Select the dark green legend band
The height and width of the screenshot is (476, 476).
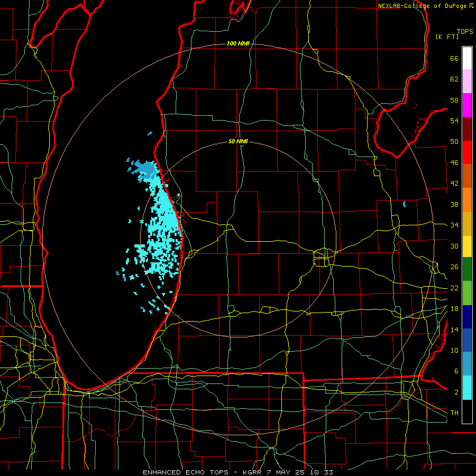click(x=467, y=269)
